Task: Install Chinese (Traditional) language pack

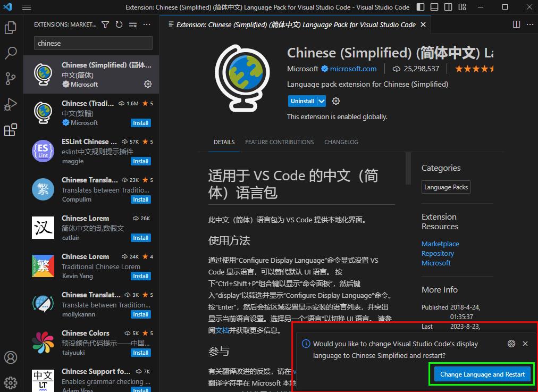Action: (141, 123)
